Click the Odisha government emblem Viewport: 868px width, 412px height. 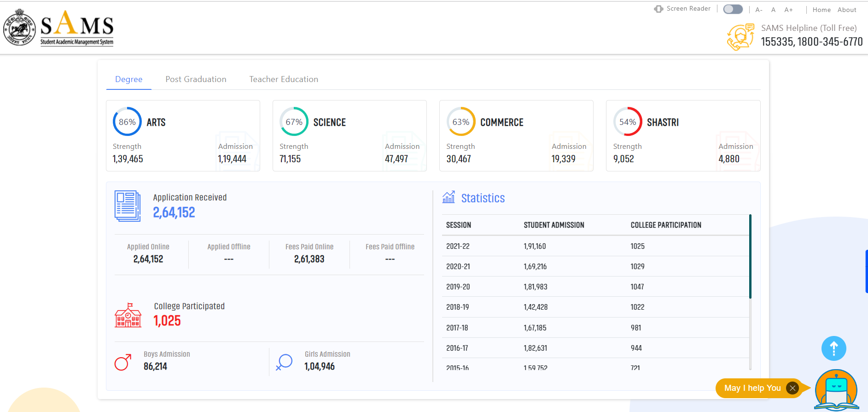click(x=19, y=28)
